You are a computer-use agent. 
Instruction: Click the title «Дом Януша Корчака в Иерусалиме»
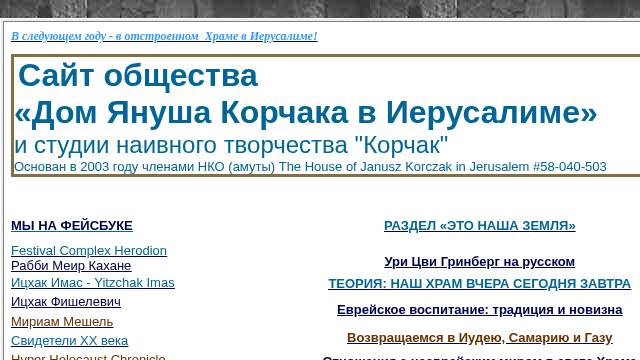click(x=306, y=113)
